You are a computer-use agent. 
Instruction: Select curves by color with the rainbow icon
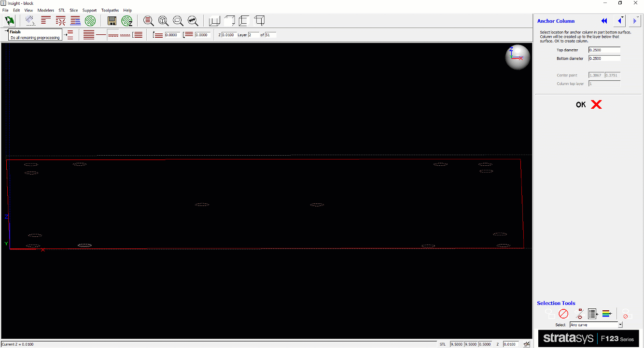(606, 313)
